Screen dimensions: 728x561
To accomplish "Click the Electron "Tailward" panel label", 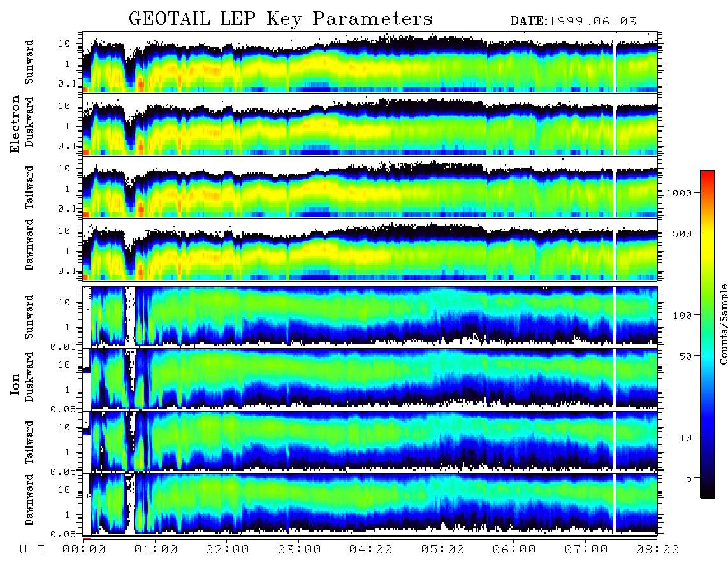I will (x=29, y=187).
